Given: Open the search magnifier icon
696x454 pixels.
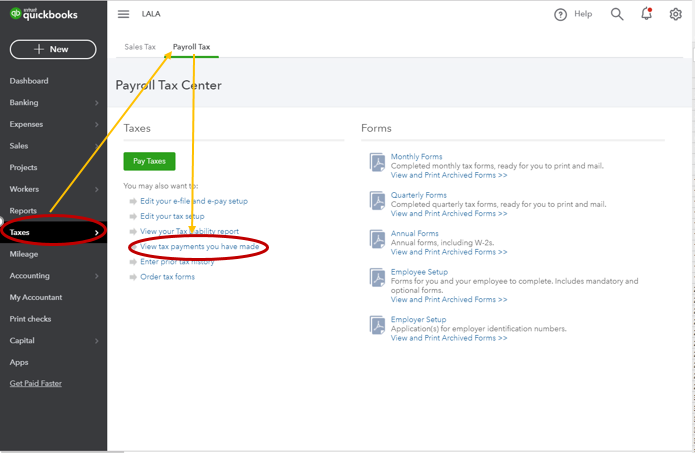Looking at the screenshot, I should (617, 14).
